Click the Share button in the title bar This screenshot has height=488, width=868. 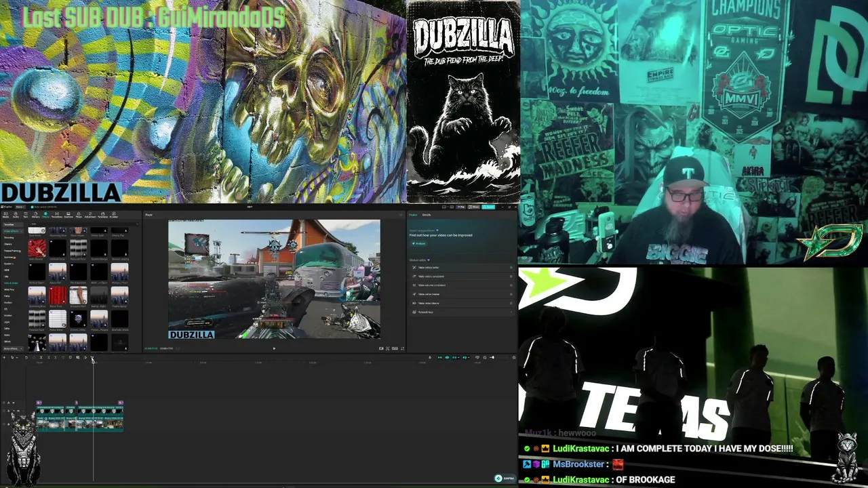474,207
